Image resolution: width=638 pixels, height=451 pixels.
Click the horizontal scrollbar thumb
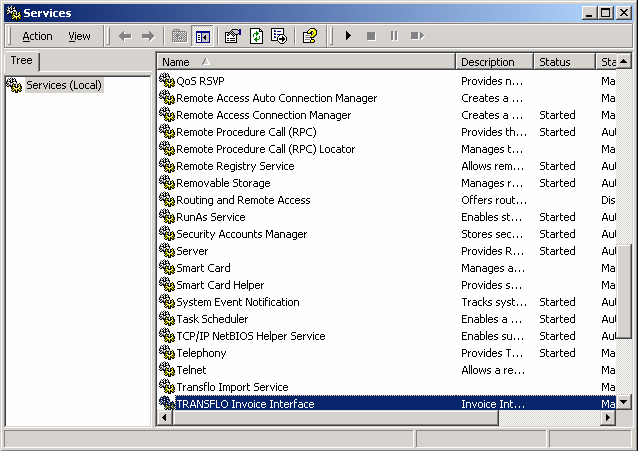click(336, 418)
